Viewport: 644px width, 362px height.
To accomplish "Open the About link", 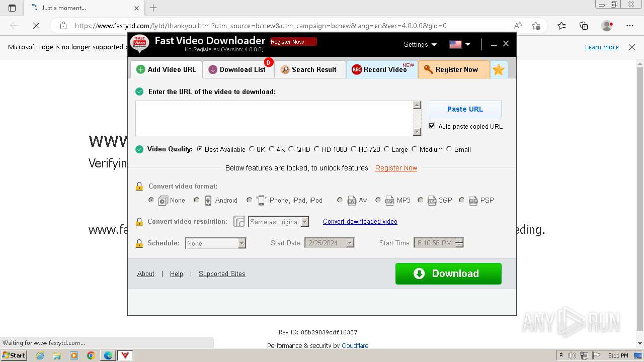I will (x=146, y=274).
